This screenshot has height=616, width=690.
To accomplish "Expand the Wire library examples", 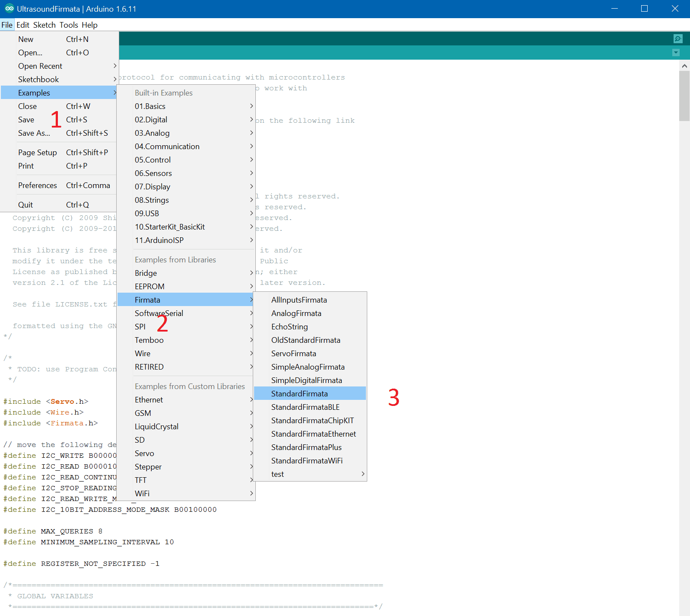I will pos(186,354).
